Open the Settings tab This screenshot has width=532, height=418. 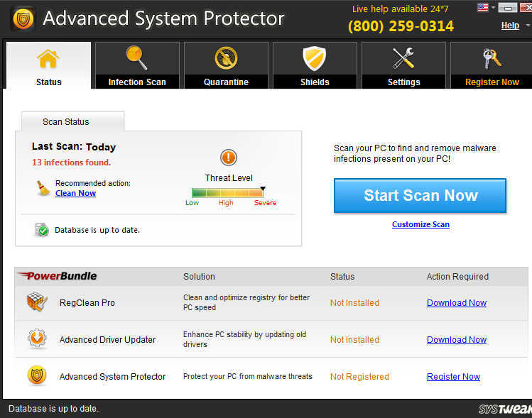click(x=403, y=65)
